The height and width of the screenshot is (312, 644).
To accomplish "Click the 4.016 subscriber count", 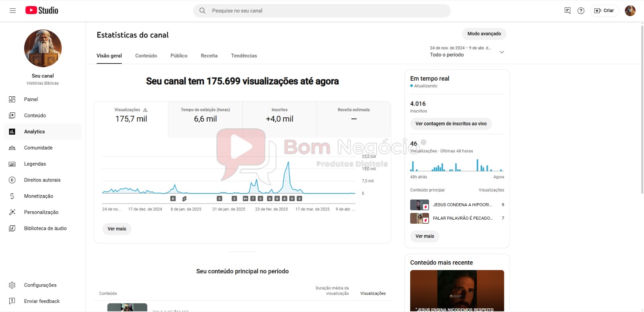I will click(x=418, y=104).
